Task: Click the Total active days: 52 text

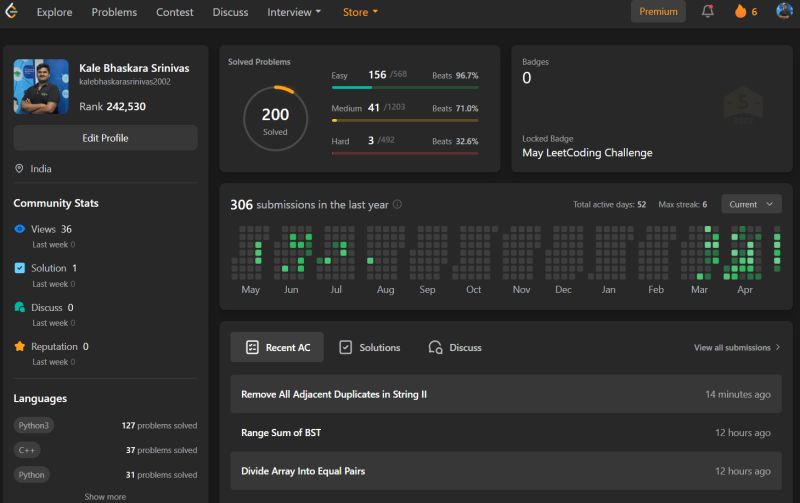Action: coord(609,204)
